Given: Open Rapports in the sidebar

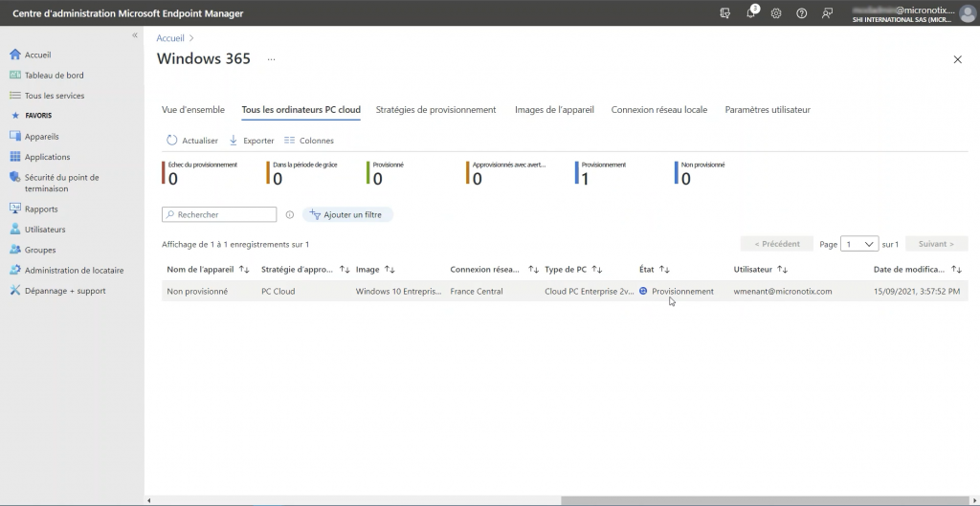Looking at the screenshot, I should (40, 209).
